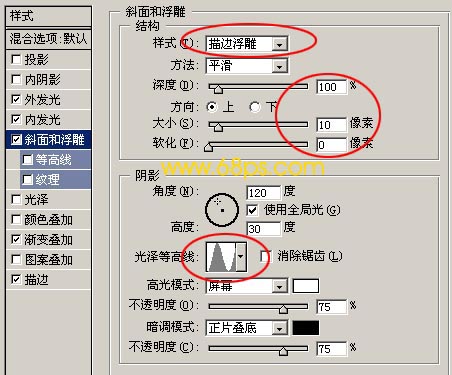Click the 角度 angle field showing 120
Viewport: 452px width, 375px height.
[x=263, y=193]
